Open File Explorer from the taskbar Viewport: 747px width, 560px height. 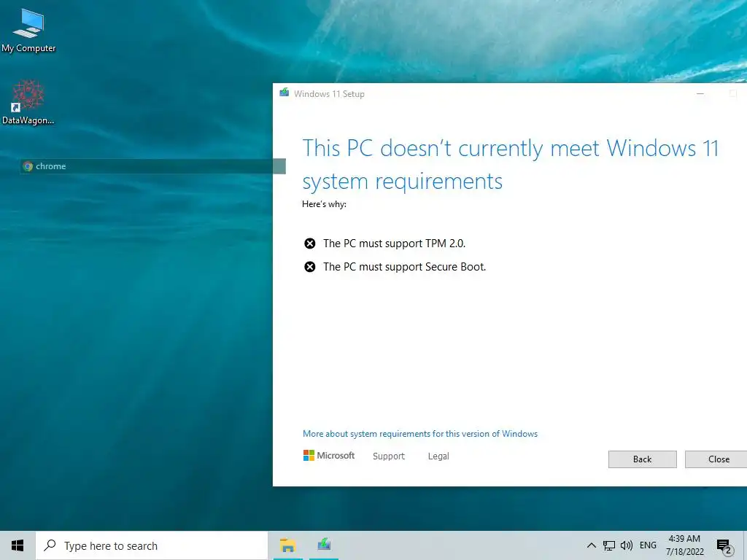[287, 545]
